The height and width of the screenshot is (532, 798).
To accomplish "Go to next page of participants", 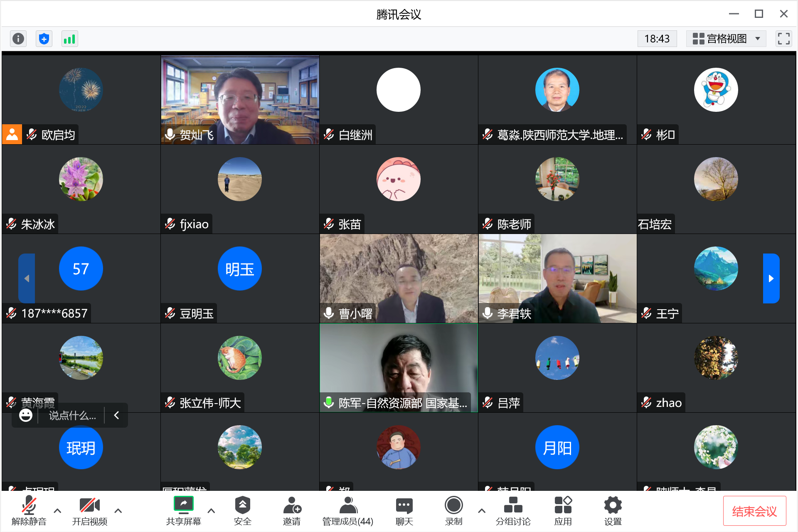I will (771, 278).
